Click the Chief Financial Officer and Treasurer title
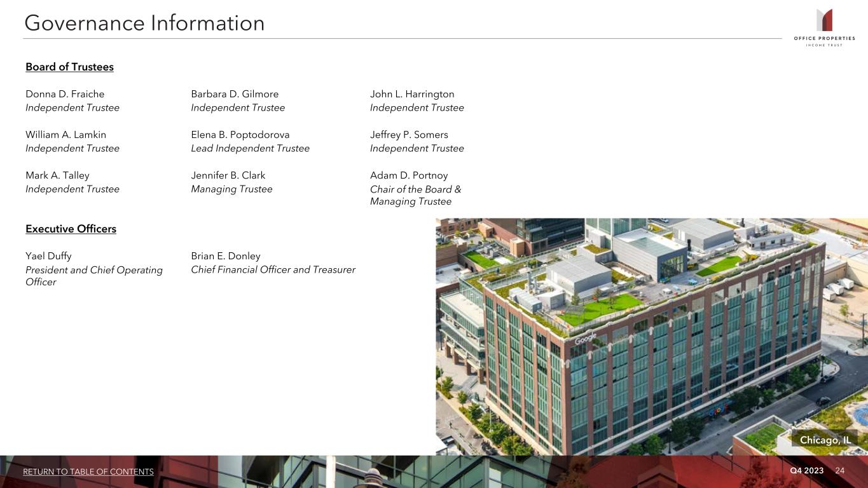The width and height of the screenshot is (868, 488). pyautogui.click(x=273, y=269)
